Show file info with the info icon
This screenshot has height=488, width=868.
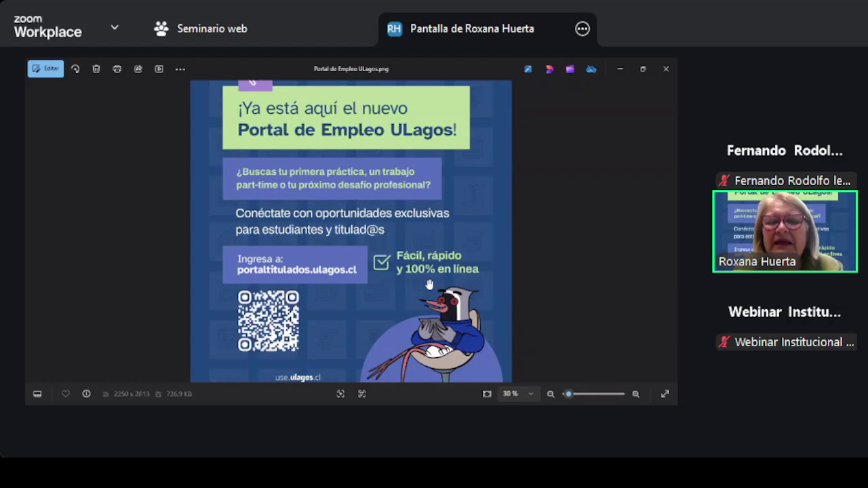(x=86, y=394)
